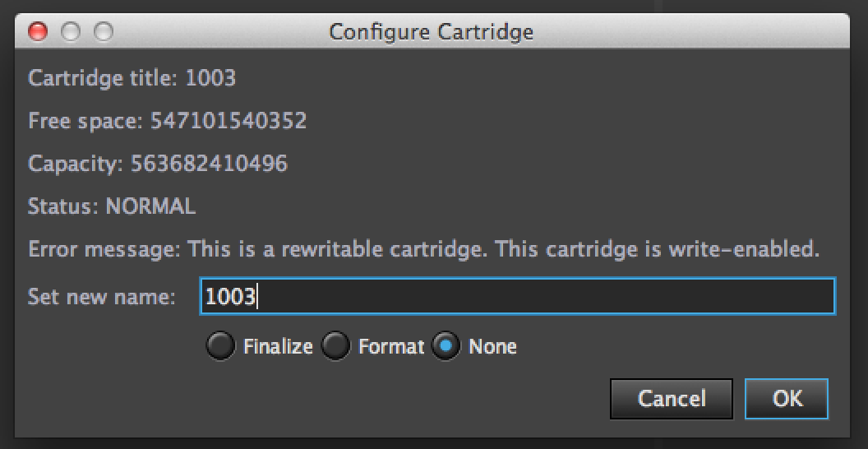This screenshot has height=449, width=868.
Task: Click the NORMAL status value
Action: [150, 206]
